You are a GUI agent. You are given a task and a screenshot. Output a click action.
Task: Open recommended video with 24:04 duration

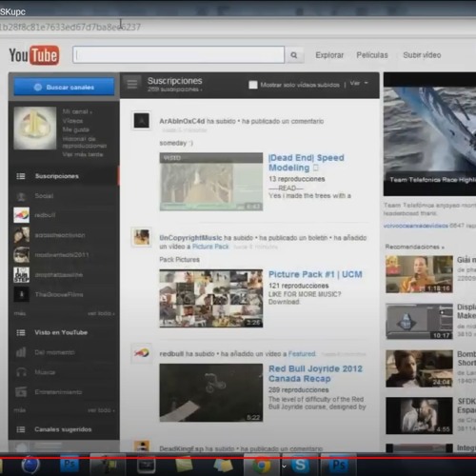pos(419,368)
